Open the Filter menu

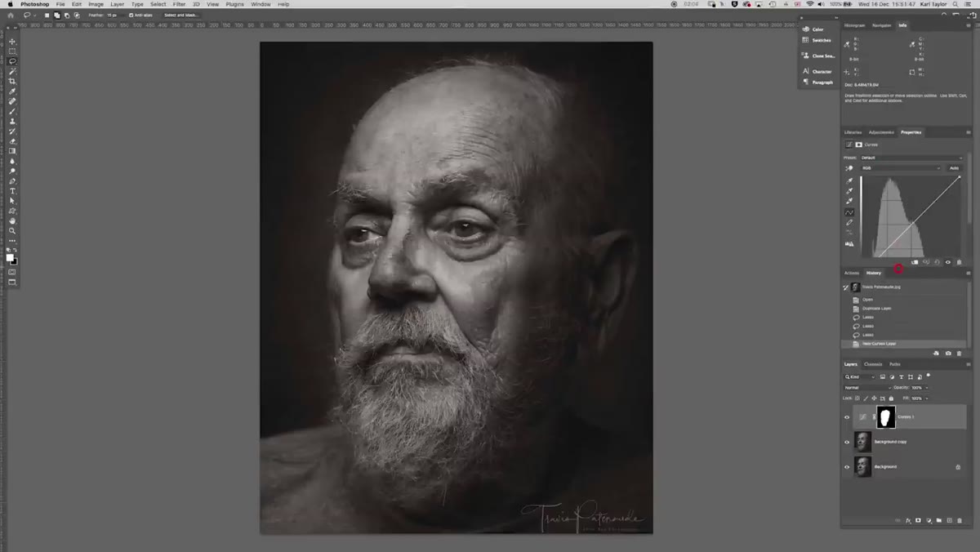coord(179,4)
